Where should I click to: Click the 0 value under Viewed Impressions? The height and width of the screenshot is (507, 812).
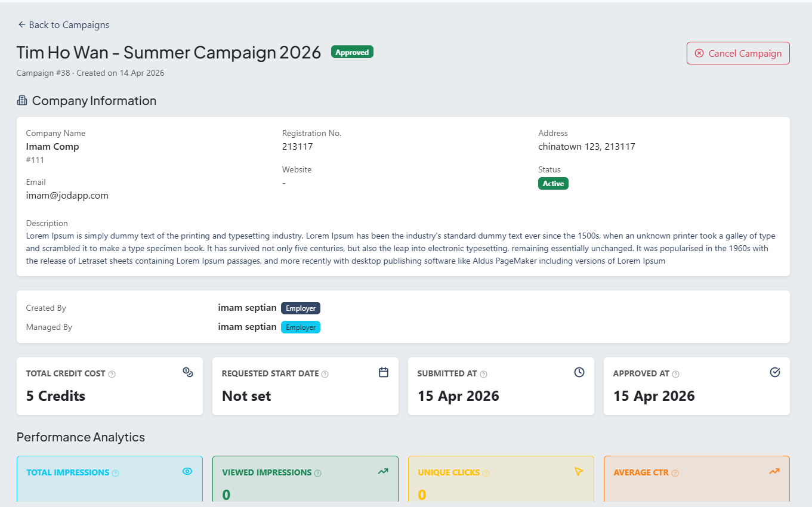click(x=226, y=494)
